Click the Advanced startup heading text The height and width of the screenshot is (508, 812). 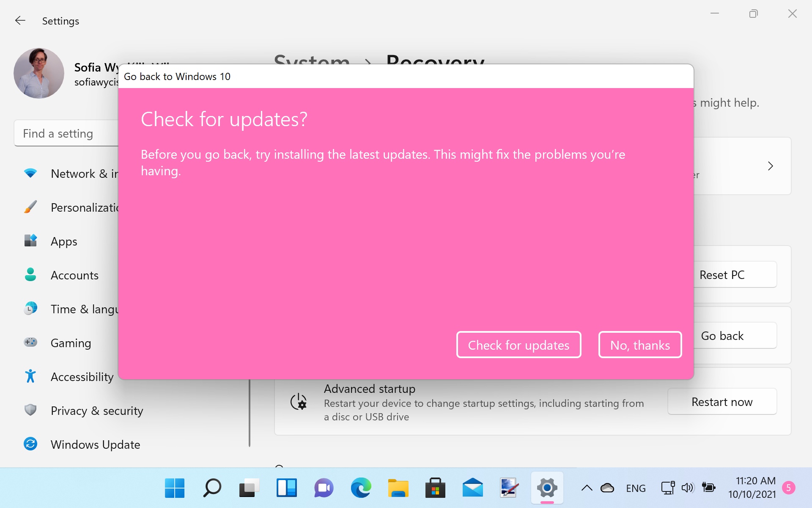click(369, 389)
